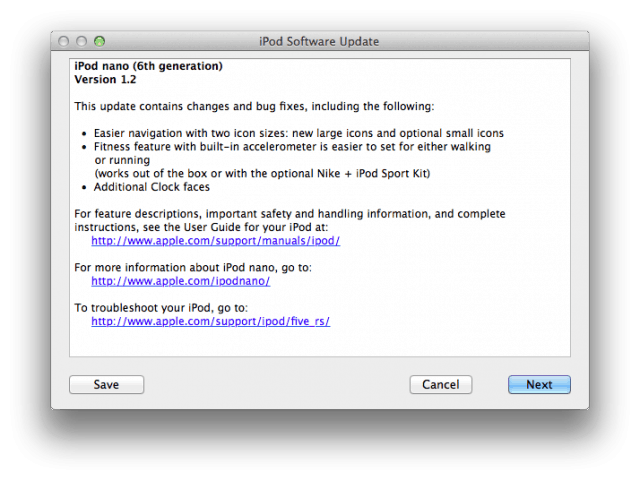Open the apple.com/ipodnano link
This screenshot has width=640, height=480.
[181, 281]
